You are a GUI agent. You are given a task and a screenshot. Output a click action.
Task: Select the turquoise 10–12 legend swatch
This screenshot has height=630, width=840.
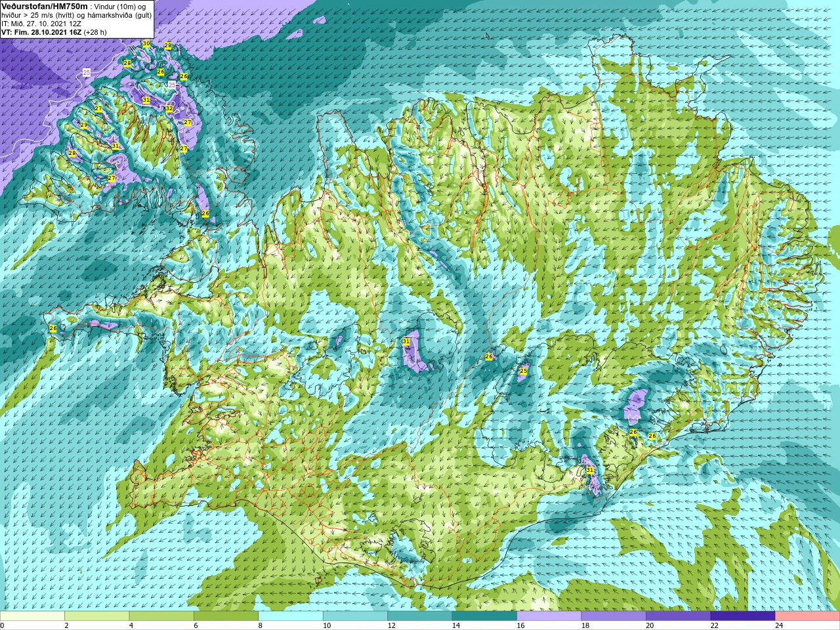355,616
